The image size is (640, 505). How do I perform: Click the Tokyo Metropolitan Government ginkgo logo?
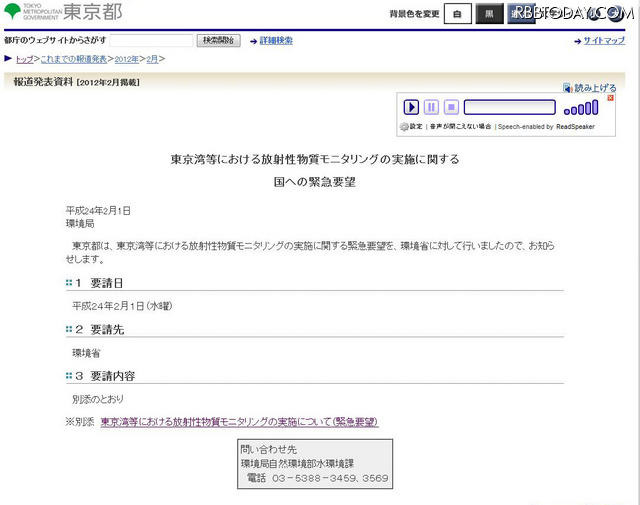pyautogui.click(x=11, y=13)
